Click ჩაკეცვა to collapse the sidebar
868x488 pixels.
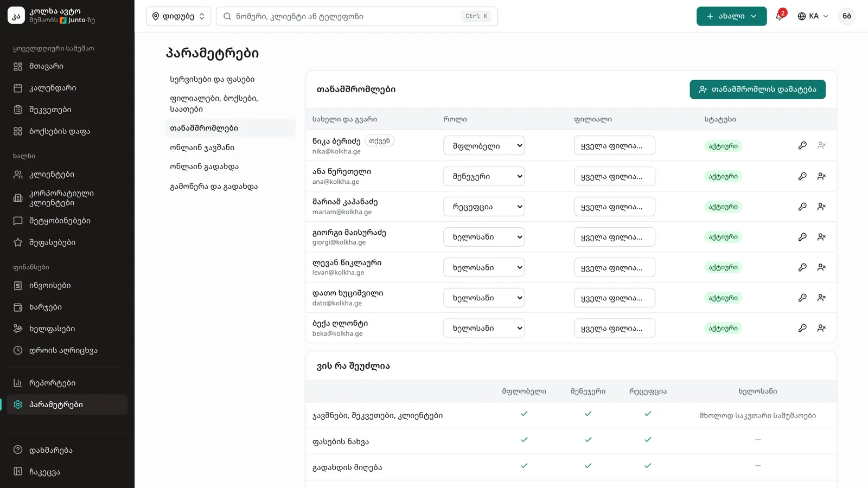tap(67, 472)
